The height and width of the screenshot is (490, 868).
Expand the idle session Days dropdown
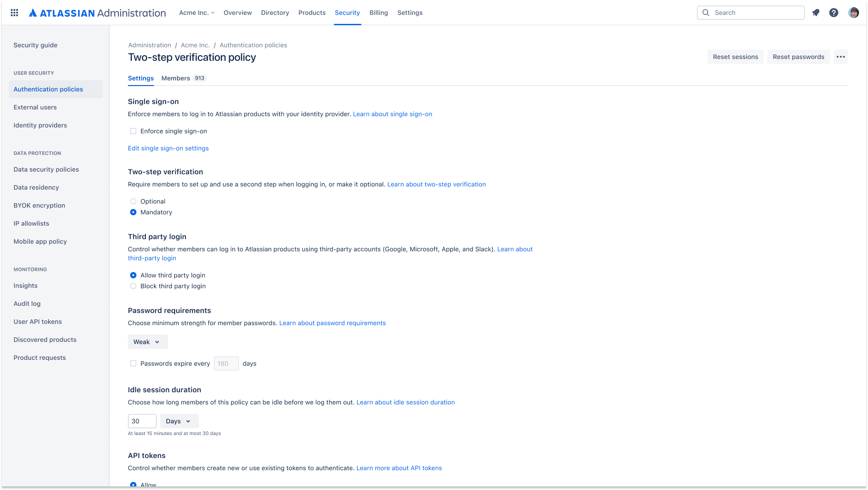[x=179, y=421]
